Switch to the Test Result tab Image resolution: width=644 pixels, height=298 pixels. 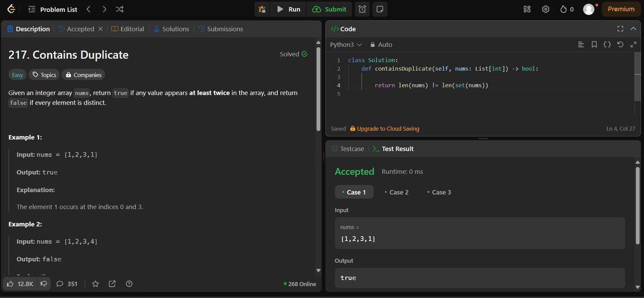point(392,148)
